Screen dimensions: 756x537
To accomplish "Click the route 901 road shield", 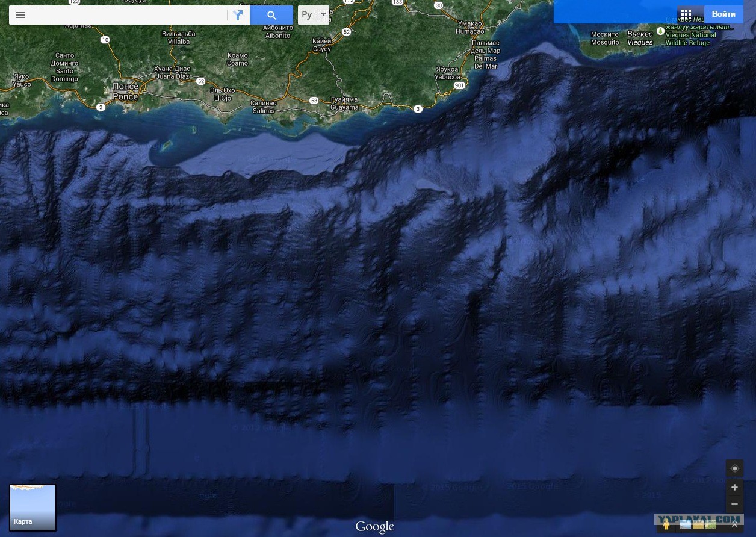I will [459, 86].
